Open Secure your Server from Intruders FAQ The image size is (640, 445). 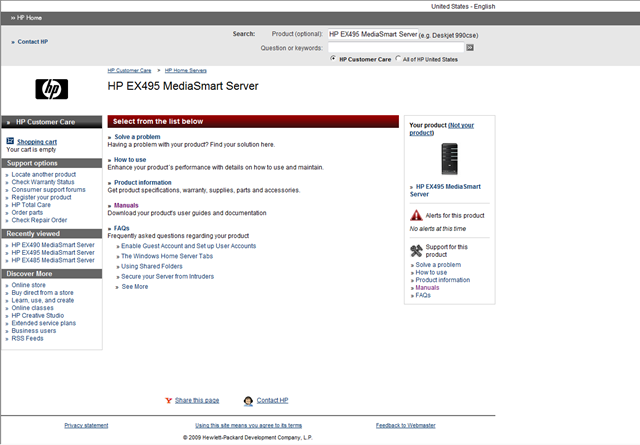[x=167, y=277]
